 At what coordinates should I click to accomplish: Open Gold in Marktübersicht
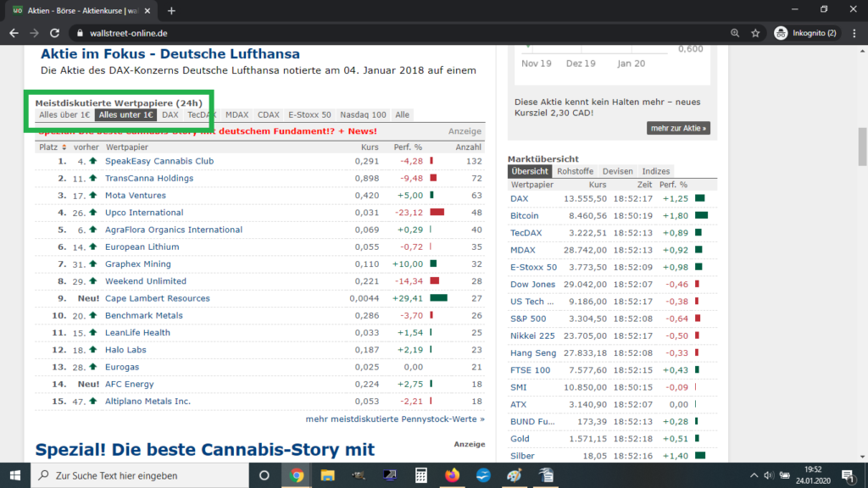tap(520, 439)
